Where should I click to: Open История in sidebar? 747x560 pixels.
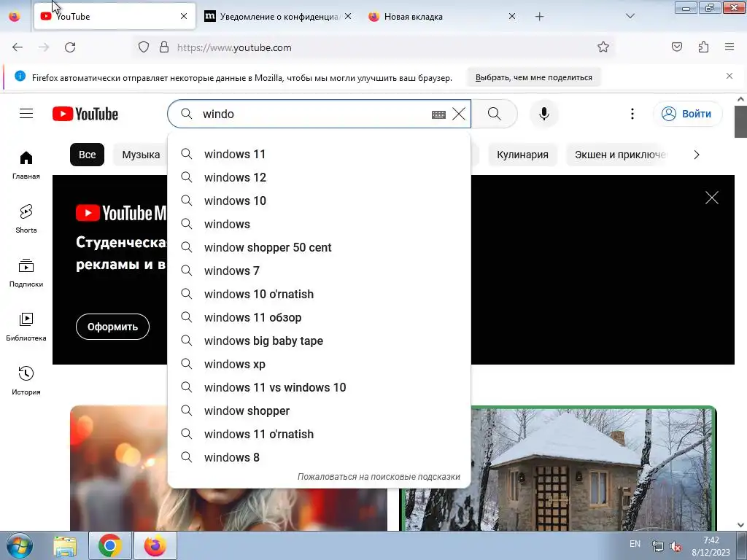click(x=26, y=381)
